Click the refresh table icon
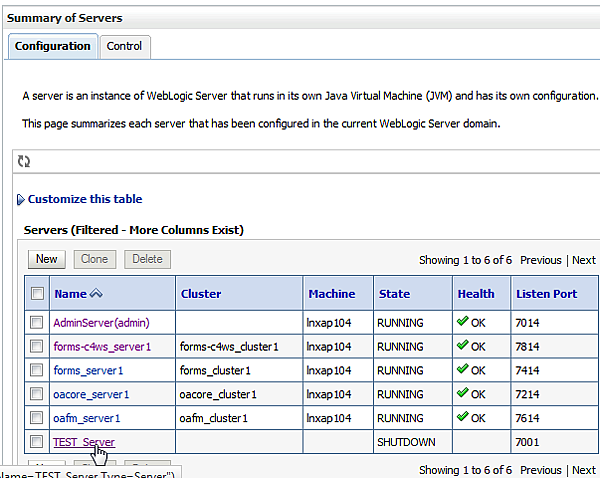Image resolution: width=600 pixels, height=478 pixels. 24,161
